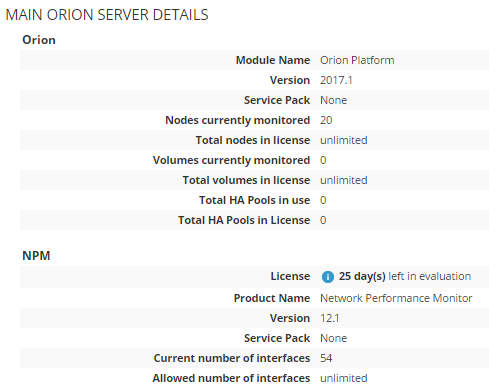Click 'unlimited' beside Total volumes in license

344,180
